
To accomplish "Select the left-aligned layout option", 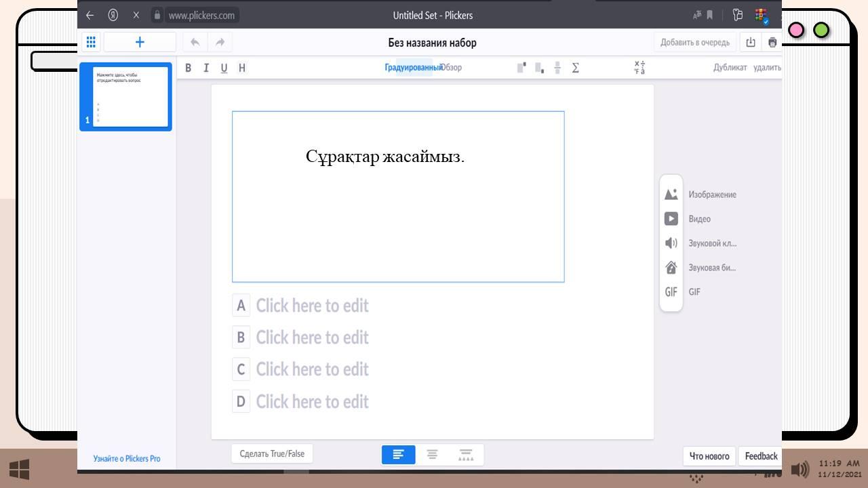I will point(399,455).
